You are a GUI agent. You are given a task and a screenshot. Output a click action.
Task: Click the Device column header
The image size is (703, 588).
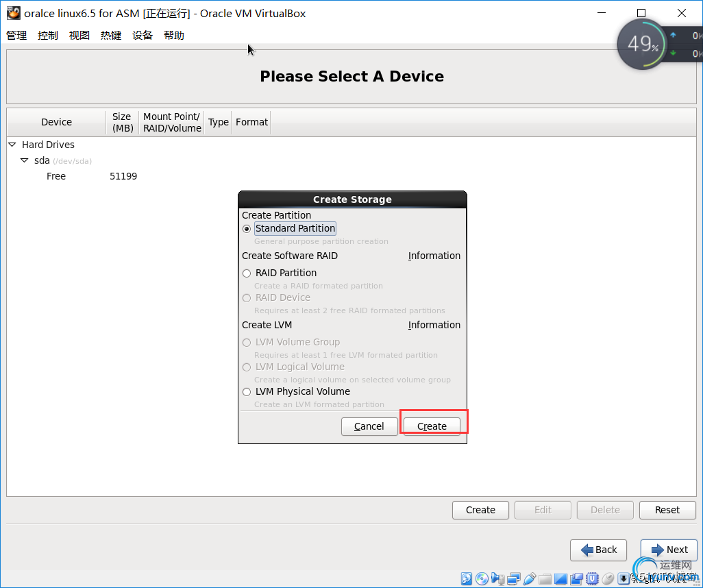(56, 122)
